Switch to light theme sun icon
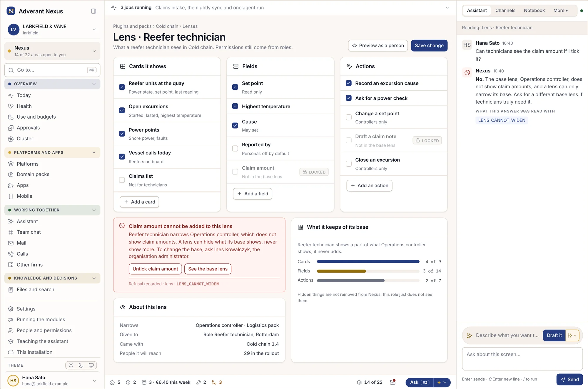The height and width of the screenshot is (389, 588). coord(71,365)
